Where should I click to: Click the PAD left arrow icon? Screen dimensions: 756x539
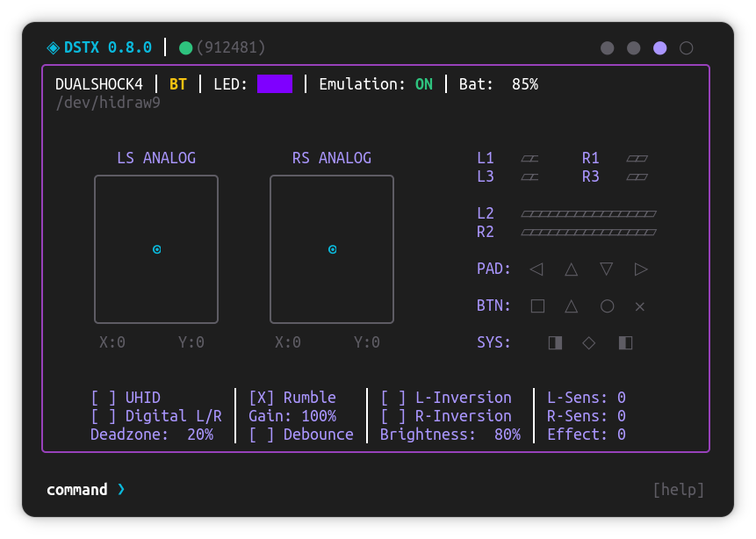point(536,269)
